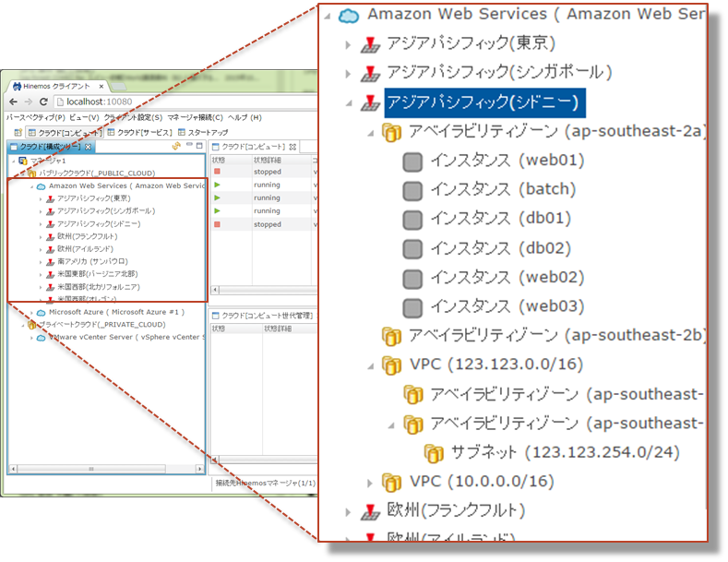Expand 欧州(フランクフルト) in the Hinemos window tree
Viewport: 728px width, 562px height.
pyautogui.click(x=41, y=237)
